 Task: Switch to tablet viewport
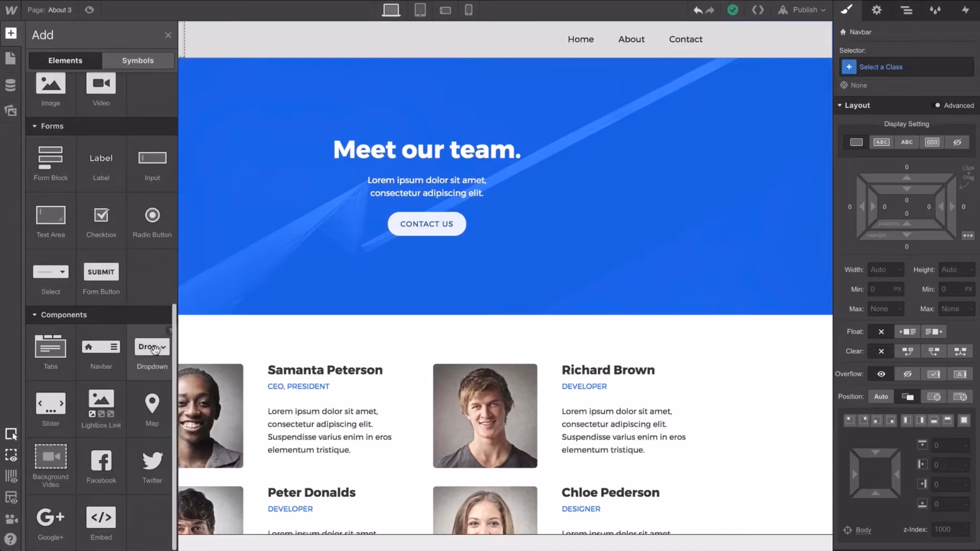click(420, 10)
